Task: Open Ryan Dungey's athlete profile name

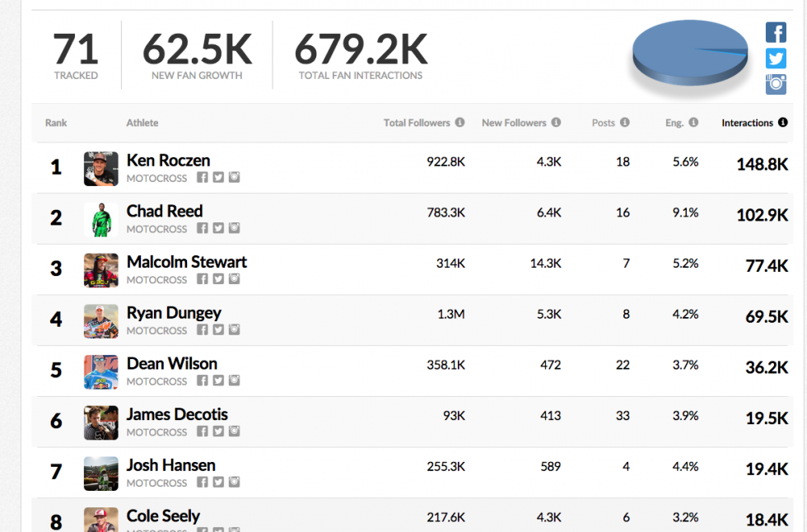Action: pos(174,313)
